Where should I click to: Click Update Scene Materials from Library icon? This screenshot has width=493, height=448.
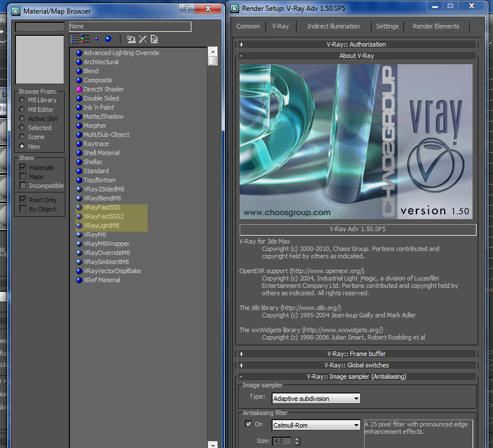coord(131,39)
